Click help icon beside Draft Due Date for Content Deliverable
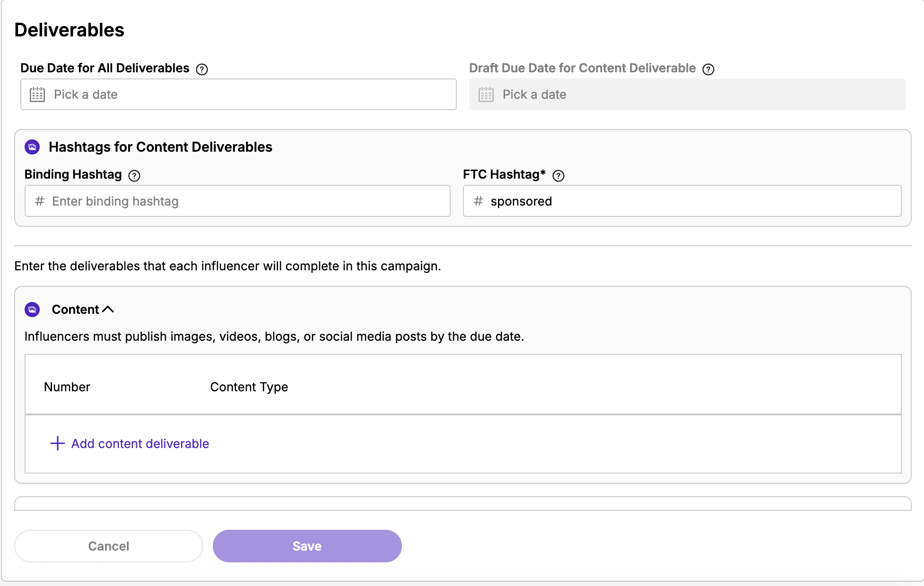The width and height of the screenshot is (924, 586). [x=708, y=69]
